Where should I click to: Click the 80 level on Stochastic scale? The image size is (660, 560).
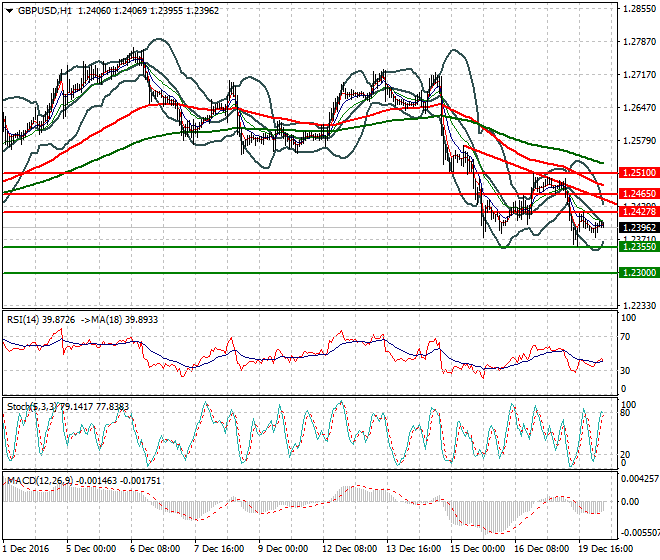(628, 411)
